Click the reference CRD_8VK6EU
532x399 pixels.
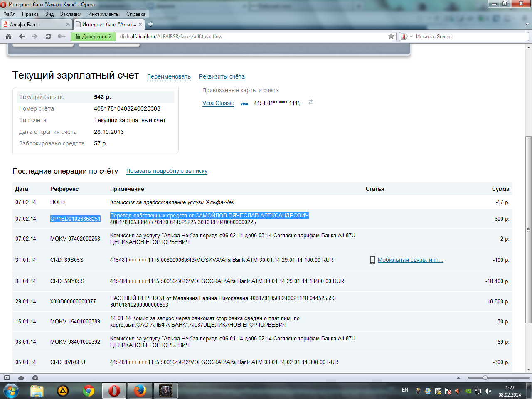coord(68,362)
